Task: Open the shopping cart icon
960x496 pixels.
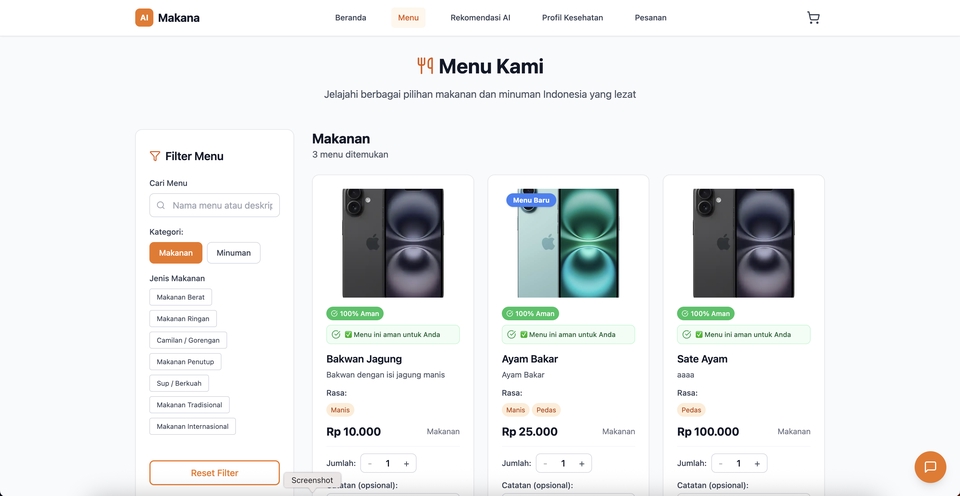Action: [x=813, y=17]
